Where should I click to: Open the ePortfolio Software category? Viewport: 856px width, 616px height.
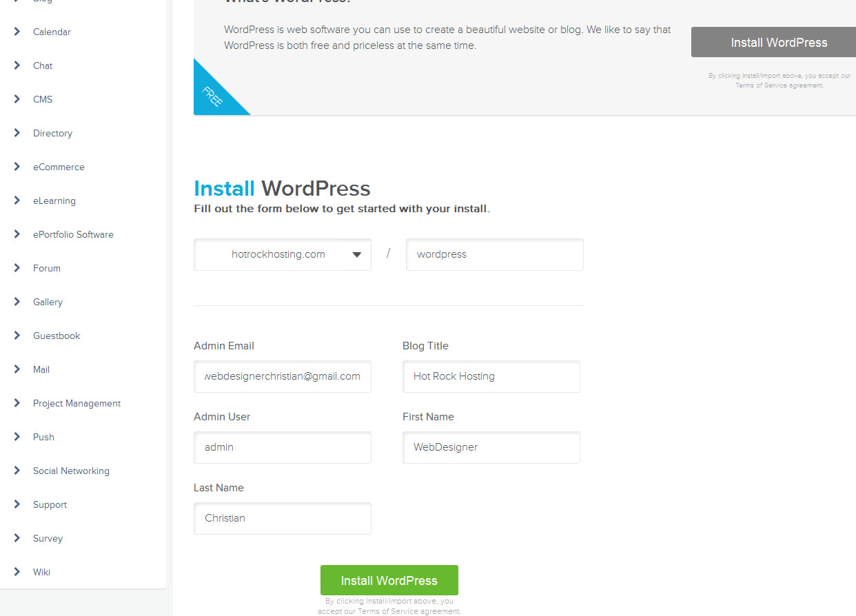click(73, 234)
